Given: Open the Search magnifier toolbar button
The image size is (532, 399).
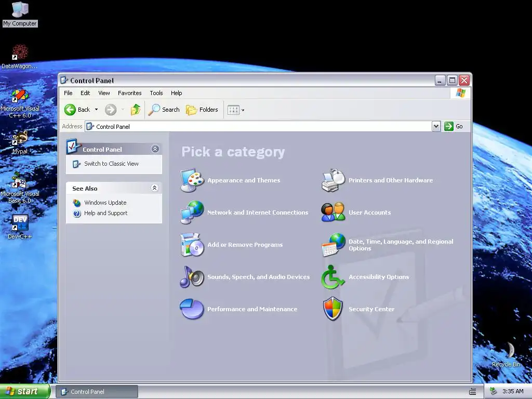Looking at the screenshot, I should pos(164,110).
